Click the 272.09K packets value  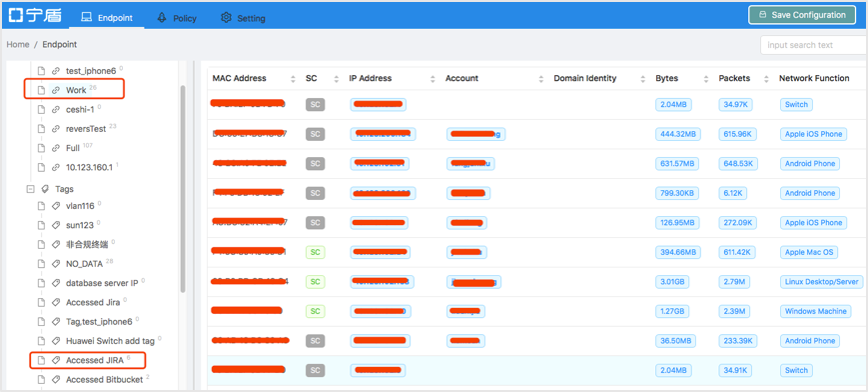pos(738,222)
